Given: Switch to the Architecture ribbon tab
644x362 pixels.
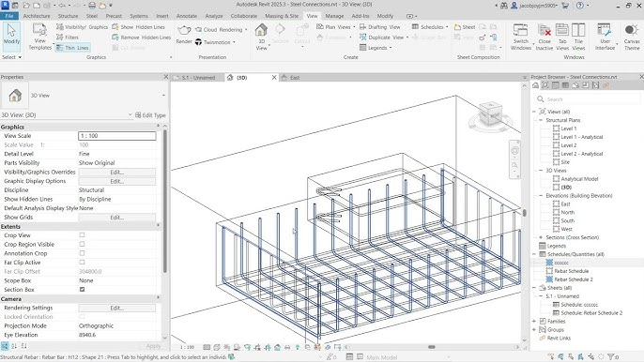Looking at the screenshot, I should click(x=37, y=16).
